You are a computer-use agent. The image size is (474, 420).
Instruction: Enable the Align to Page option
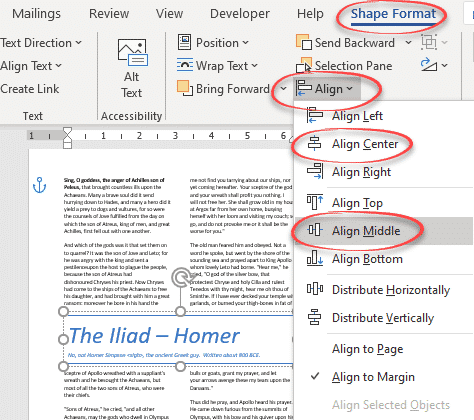367,349
